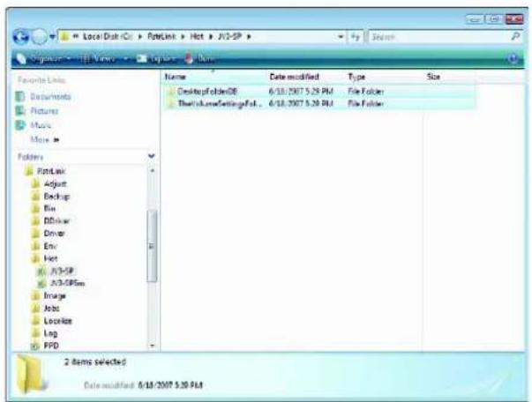
Task: Open the recent pages dropdown arrow
Action: click(52, 37)
